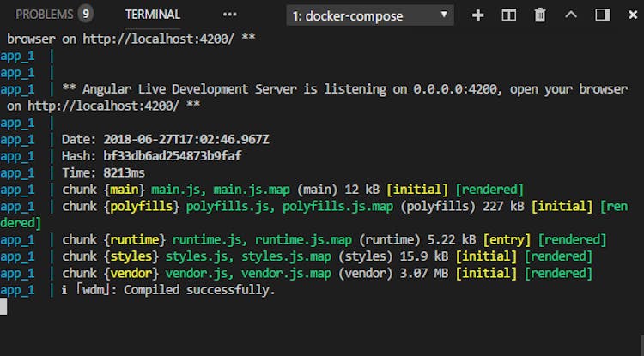Maximize panel with the up chevron
The height and width of the screenshot is (356, 644).
click(x=571, y=15)
